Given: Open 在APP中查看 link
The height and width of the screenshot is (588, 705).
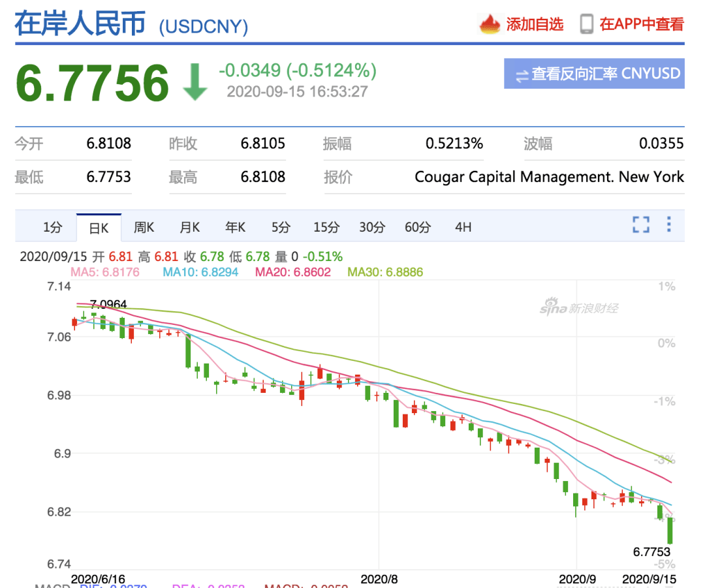Looking at the screenshot, I should (641, 25).
